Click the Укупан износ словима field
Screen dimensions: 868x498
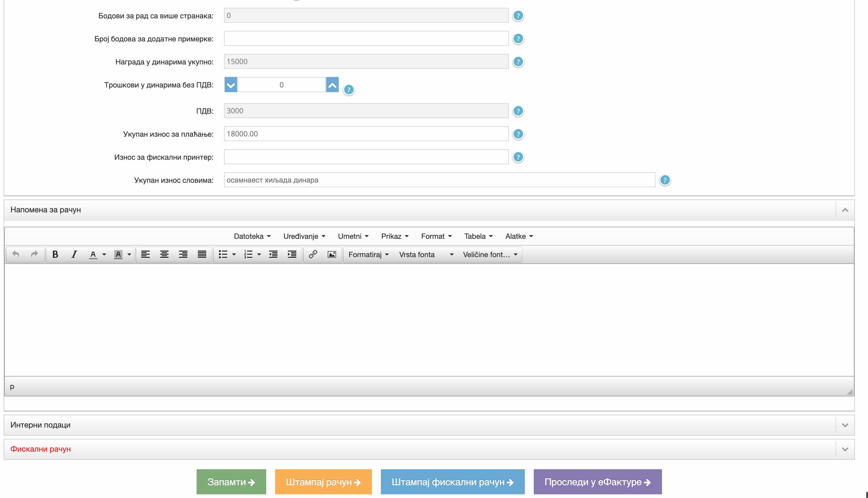click(x=439, y=180)
